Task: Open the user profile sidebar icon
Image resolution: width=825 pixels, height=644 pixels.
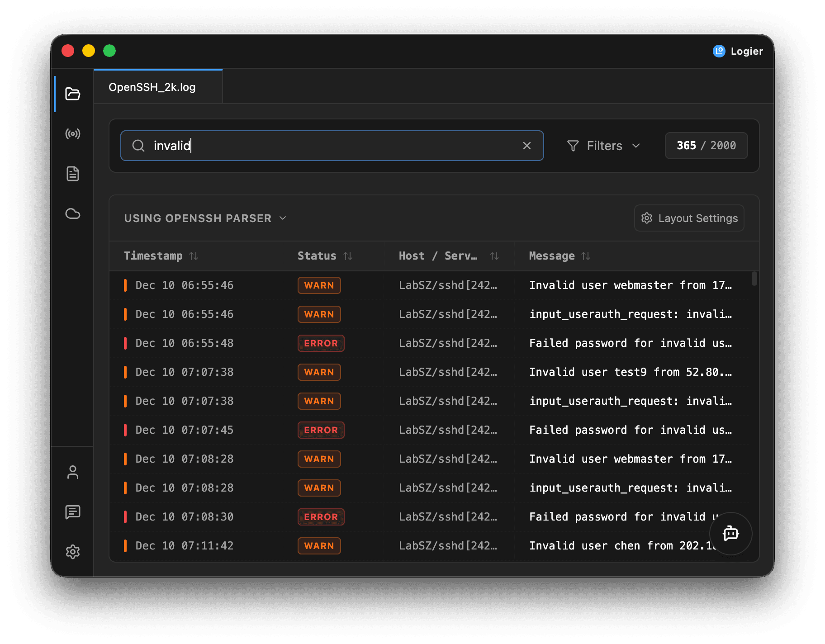Action: pyautogui.click(x=73, y=472)
